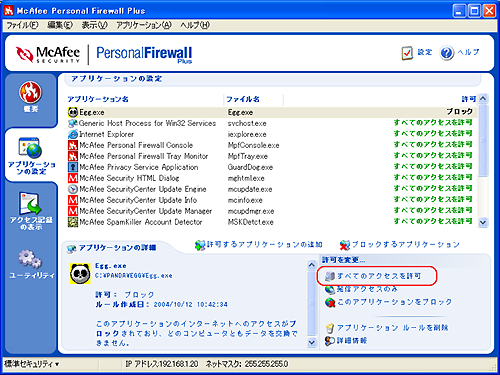Click the application list scrollbar thumb
Screen dimensions: 500x375
[x=483, y=140]
